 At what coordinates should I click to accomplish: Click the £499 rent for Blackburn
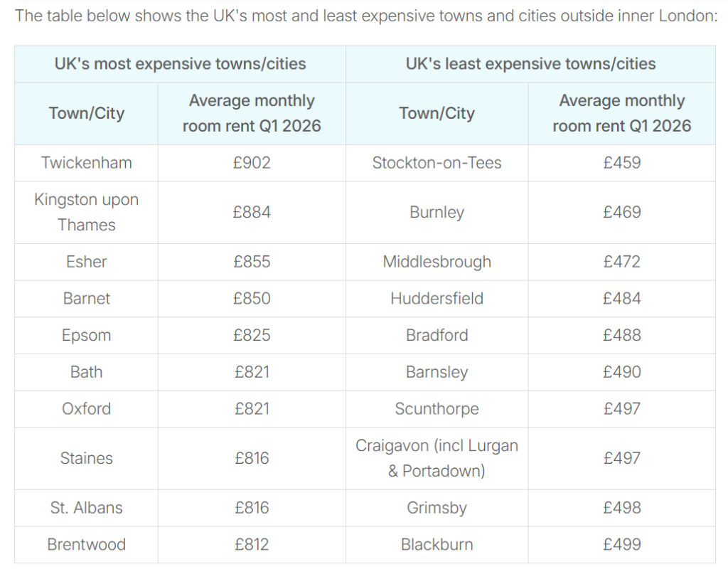621,545
